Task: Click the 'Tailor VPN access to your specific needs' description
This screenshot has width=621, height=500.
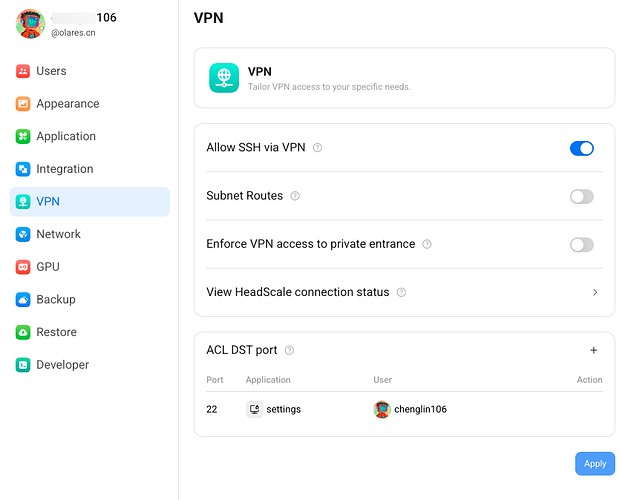Action: (329, 87)
